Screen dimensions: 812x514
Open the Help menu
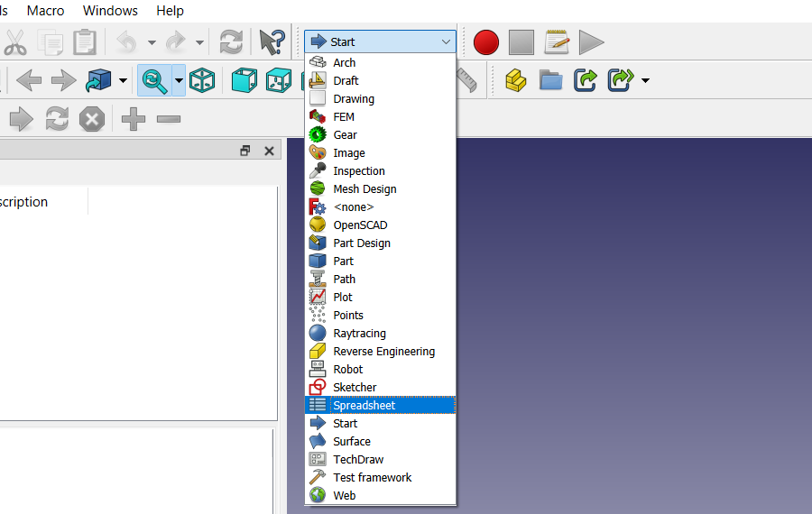coord(170,11)
